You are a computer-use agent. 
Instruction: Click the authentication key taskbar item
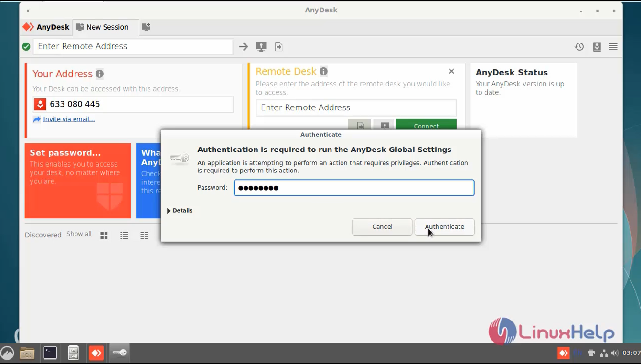pyautogui.click(x=119, y=353)
